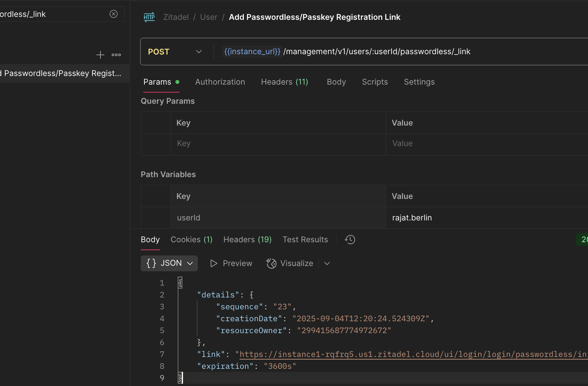
Task: Open the request Headers (11) tab
Action: tap(284, 82)
